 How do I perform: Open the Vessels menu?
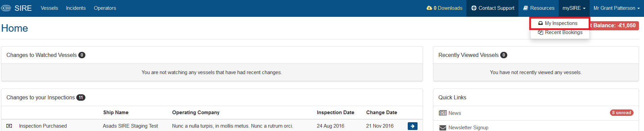[x=49, y=8]
